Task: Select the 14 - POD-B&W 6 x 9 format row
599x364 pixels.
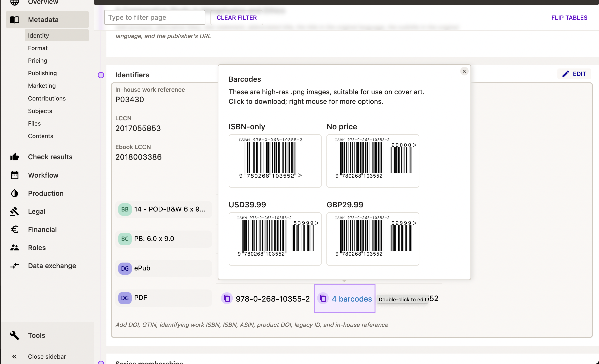Action: (x=164, y=209)
